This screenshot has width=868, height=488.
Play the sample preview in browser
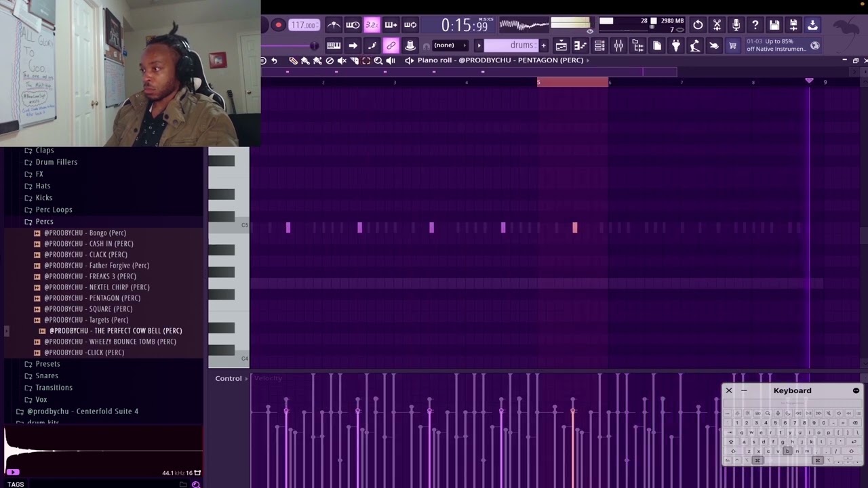point(13,472)
